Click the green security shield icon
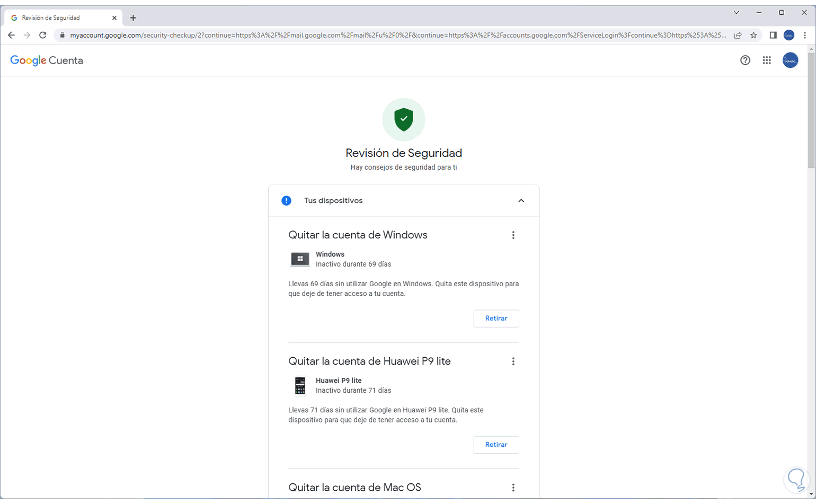This screenshot has height=504, width=816. [404, 119]
